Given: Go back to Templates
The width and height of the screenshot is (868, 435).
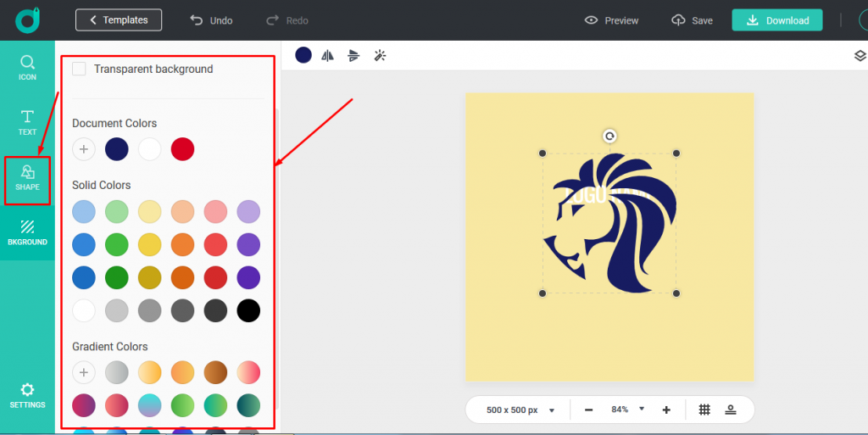Looking at the screenshot, I should (119, 20).
